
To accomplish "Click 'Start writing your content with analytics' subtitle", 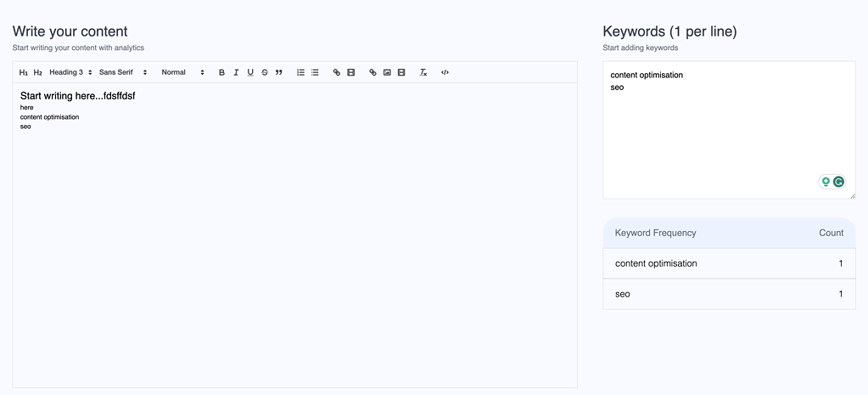I will click(78, 48).
